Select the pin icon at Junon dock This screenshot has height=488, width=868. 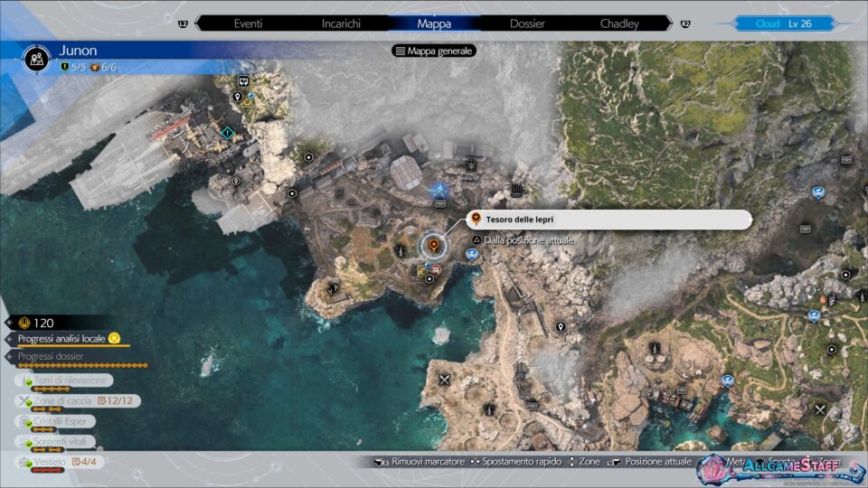coord(236,182)
